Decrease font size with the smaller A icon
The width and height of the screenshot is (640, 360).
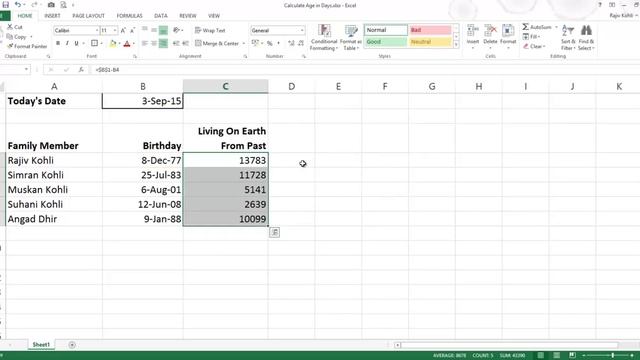tap(132, 31)
